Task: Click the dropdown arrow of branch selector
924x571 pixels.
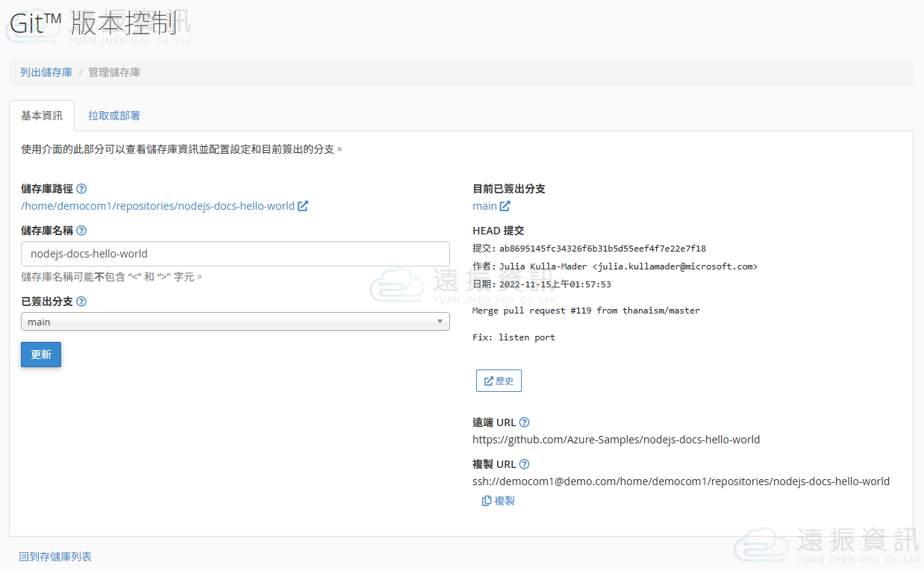Action: tap(440, 322)
